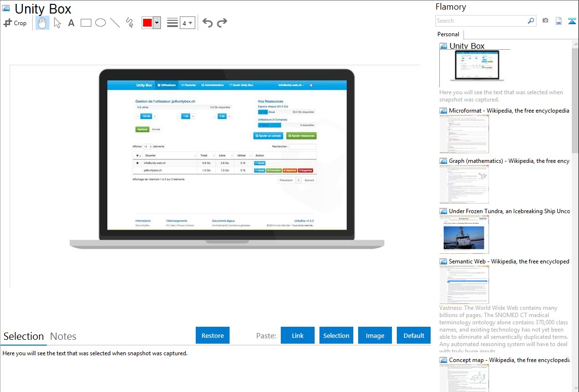The height and width of the screenshot is (392, 579).
Task: Open the Semantic Web snapshot thumbnail
Action: click(x=464, y=285)
